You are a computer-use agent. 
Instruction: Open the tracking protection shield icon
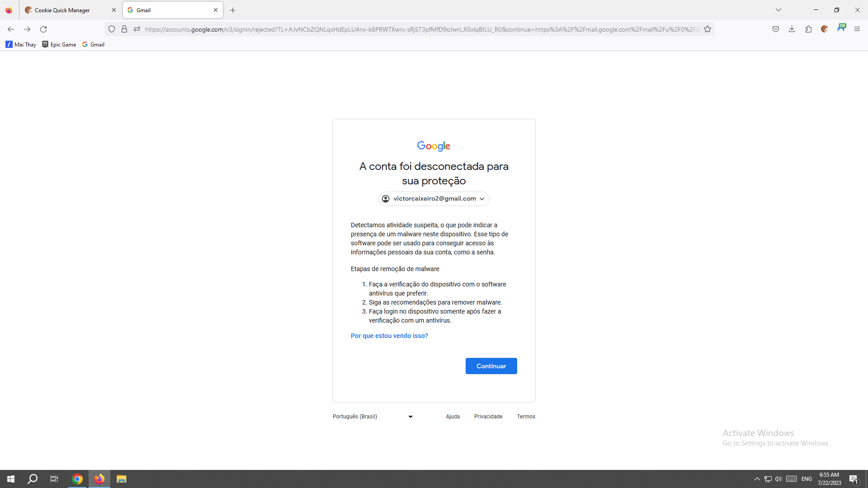pyautogui.click(x=112, y=29)
